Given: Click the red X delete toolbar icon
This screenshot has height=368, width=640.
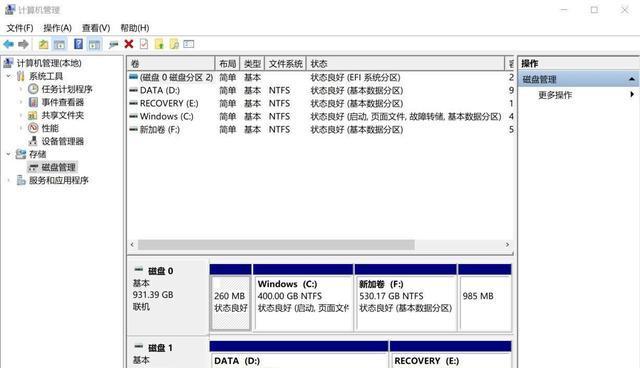Looking at the screenshot, I should click(129, 44).
